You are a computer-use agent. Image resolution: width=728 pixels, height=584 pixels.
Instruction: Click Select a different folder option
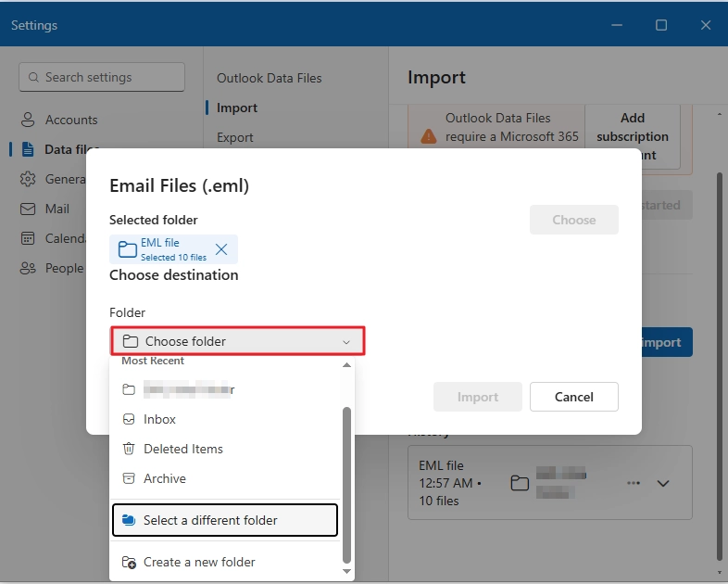(x=225, y=520)
